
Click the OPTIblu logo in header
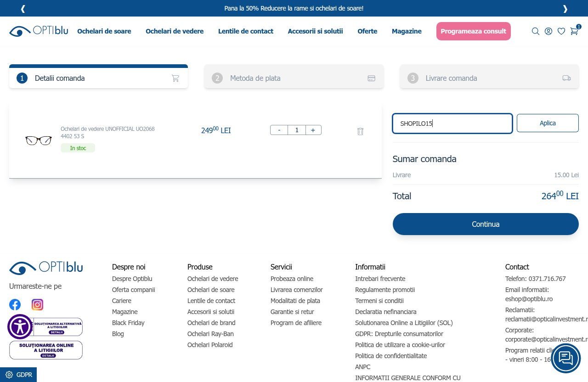click(x=39, y=31)
